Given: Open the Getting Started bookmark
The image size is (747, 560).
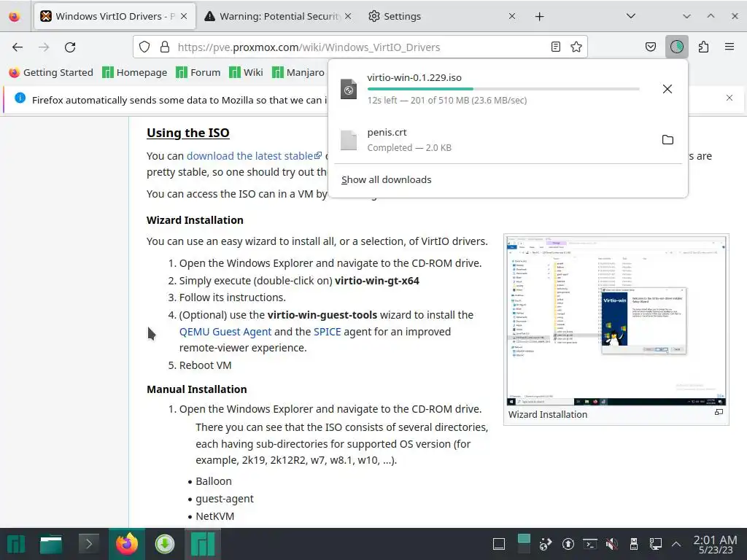Looking at the screenshot, I should pos(51,72).
